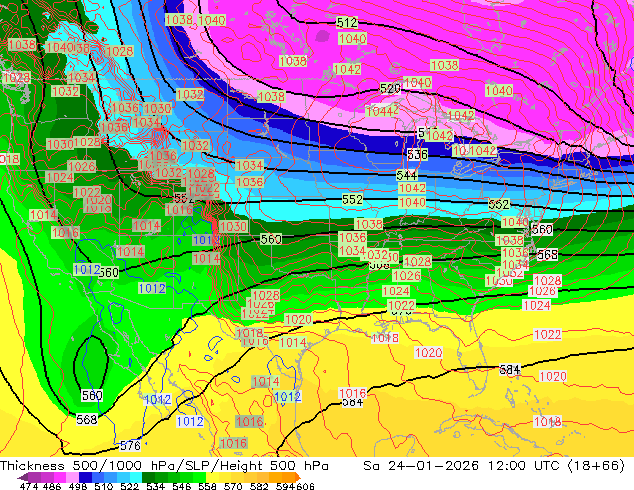Click the 520 height contour label
The height and width of the screenshot is (490, 634).
point(390,88)
